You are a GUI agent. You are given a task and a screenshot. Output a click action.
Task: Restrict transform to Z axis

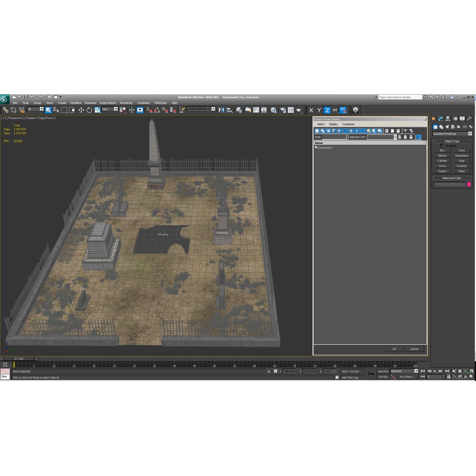[327, 110]
